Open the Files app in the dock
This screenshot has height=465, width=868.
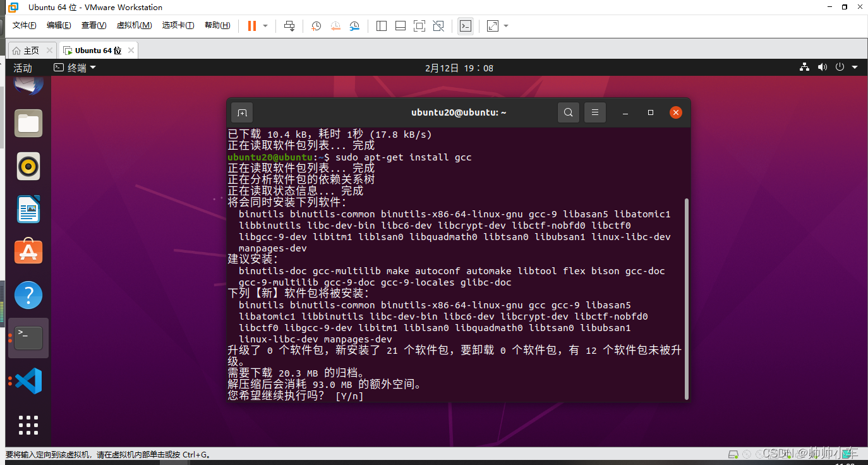click(x=28, y=123)
